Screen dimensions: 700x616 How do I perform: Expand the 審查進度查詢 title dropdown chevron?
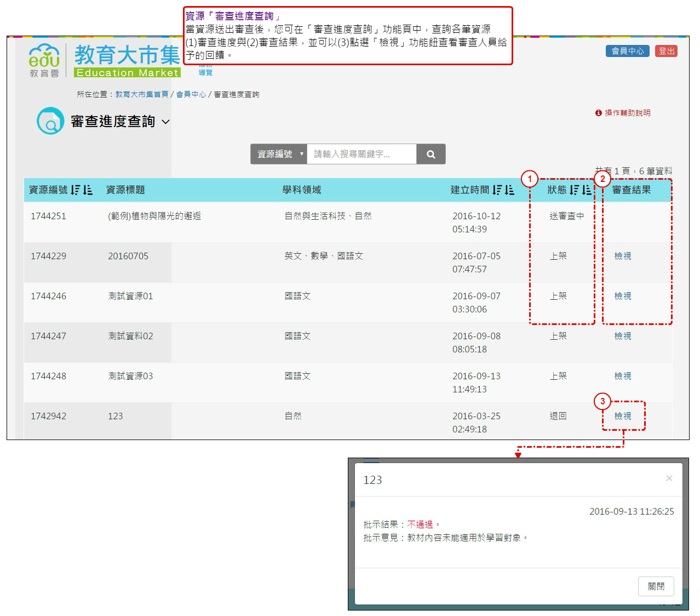coord(166,122)
